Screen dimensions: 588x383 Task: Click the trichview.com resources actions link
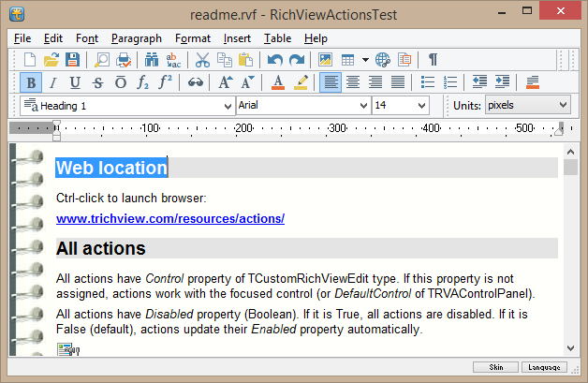[169, 219]
